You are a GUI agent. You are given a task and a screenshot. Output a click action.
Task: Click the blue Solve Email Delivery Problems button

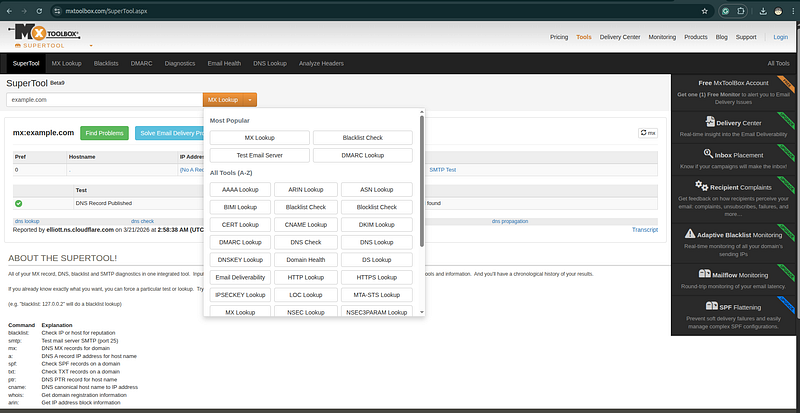point(169,133)
